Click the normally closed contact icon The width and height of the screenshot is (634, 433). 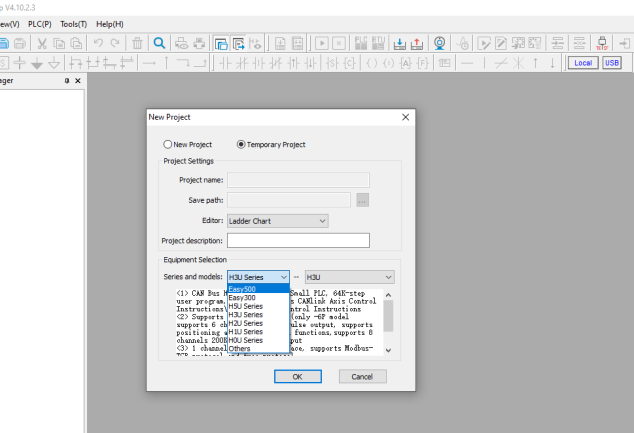click(242, 63)
